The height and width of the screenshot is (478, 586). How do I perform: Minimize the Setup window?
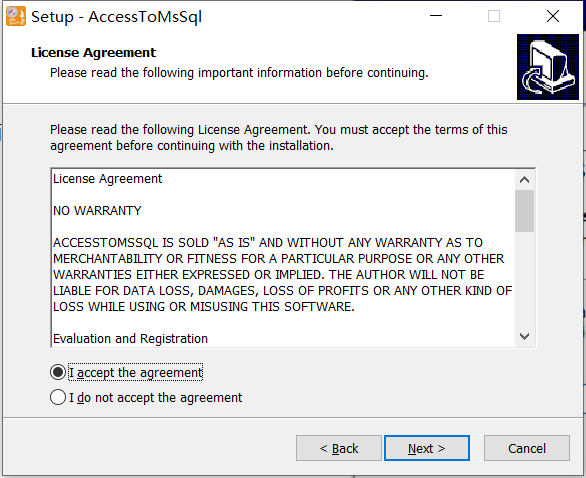[436, 16]
